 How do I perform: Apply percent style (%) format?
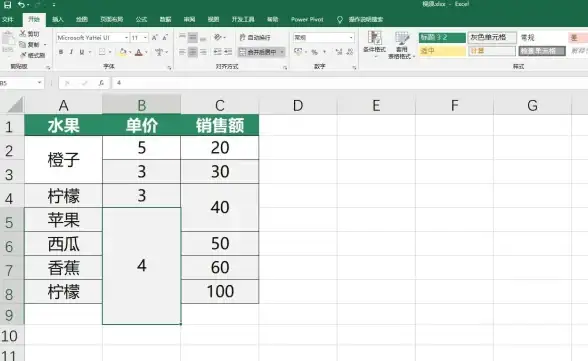[x=314, y=52]
